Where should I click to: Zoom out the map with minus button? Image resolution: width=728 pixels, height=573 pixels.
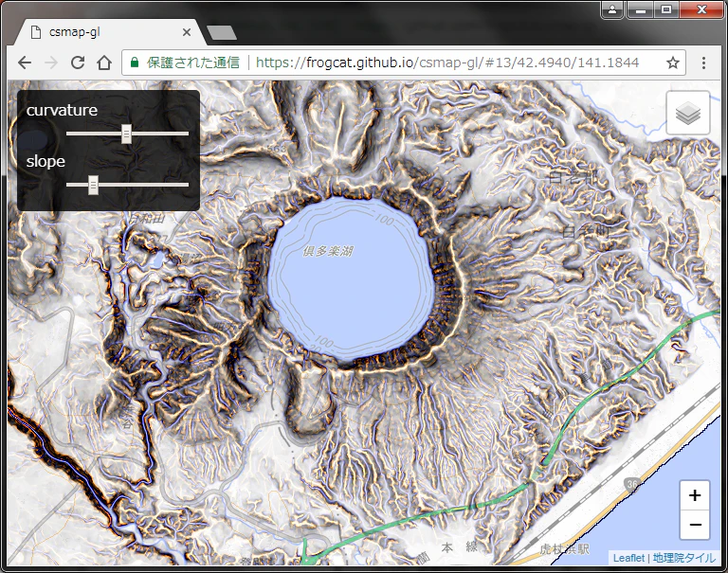(695, 525)
